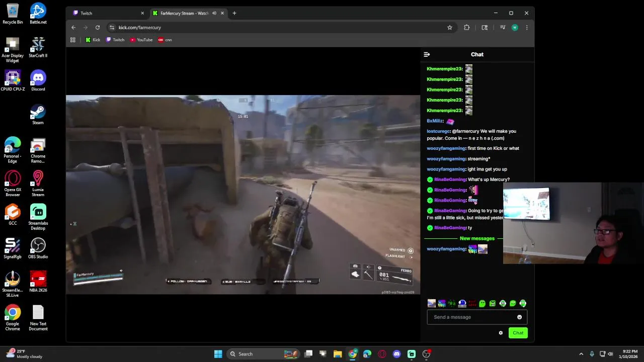644x362 pixels.
Task: Open the Kick bookmark
Action: point(93,40)
